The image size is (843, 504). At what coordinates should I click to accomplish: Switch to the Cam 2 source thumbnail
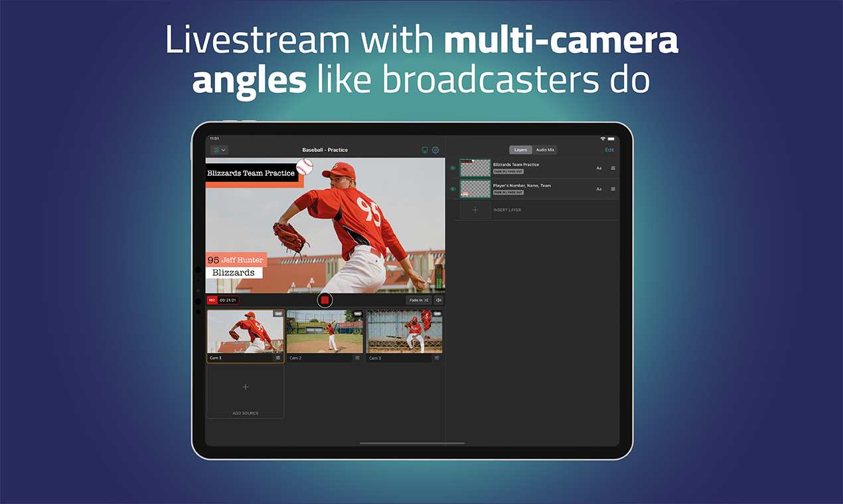(325, 332)
